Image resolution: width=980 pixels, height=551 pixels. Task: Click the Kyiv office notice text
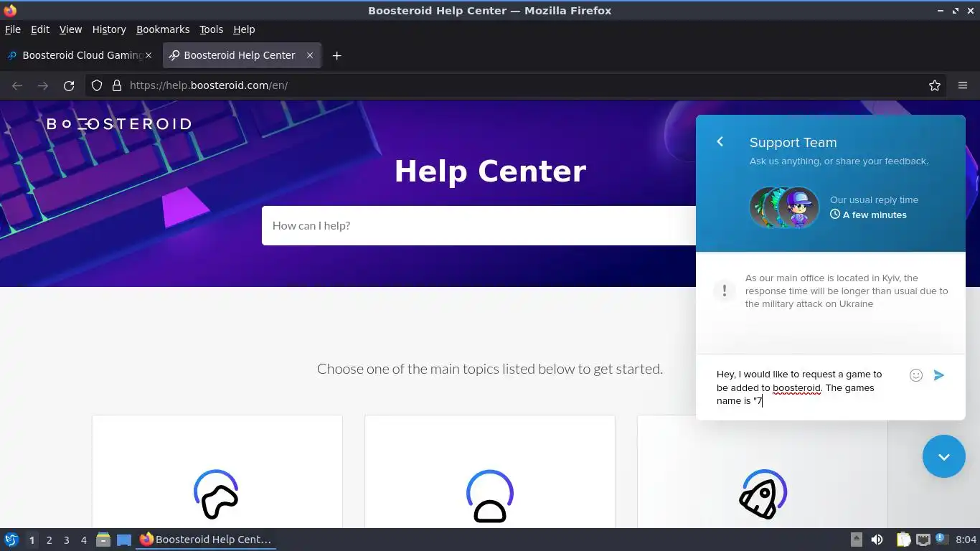point(847,291)
